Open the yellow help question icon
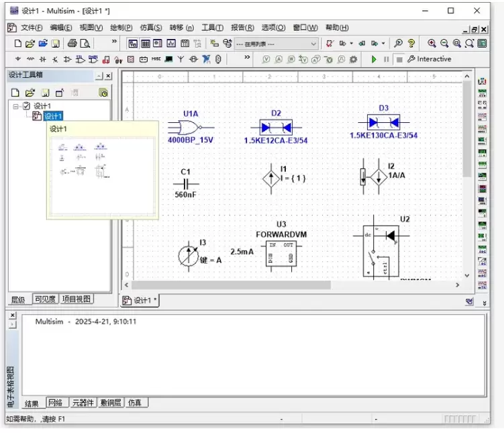 click(411, 44)
